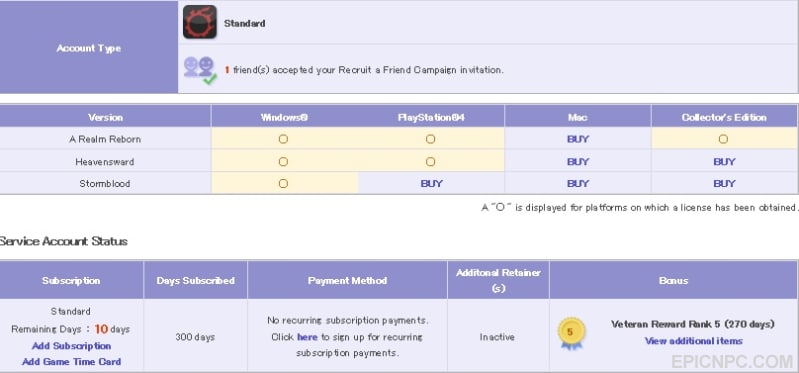The height and width of the screenshot is (373, 799).
Task: Open the Add Game Time Card link
Action: tap(71, 362)
